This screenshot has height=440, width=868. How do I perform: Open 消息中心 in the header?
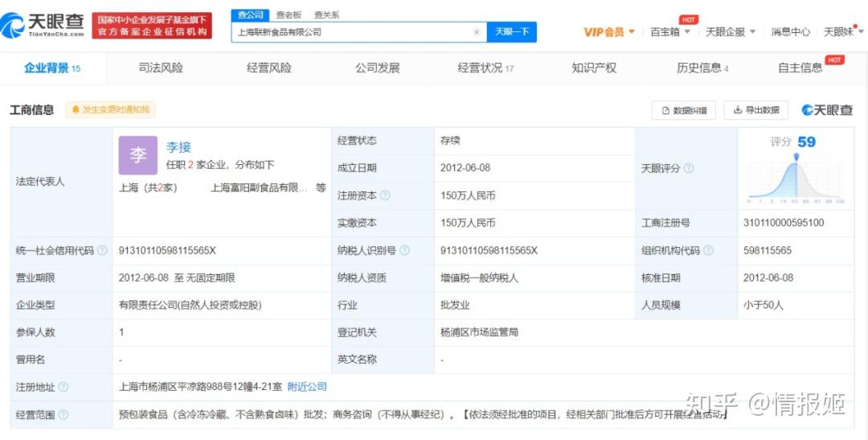pos(790,32)
